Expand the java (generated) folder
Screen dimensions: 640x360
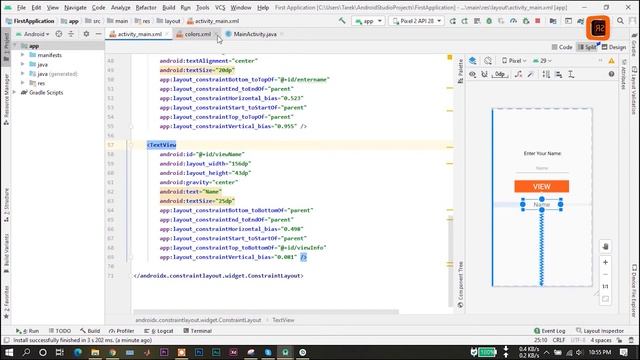(22, 73)
